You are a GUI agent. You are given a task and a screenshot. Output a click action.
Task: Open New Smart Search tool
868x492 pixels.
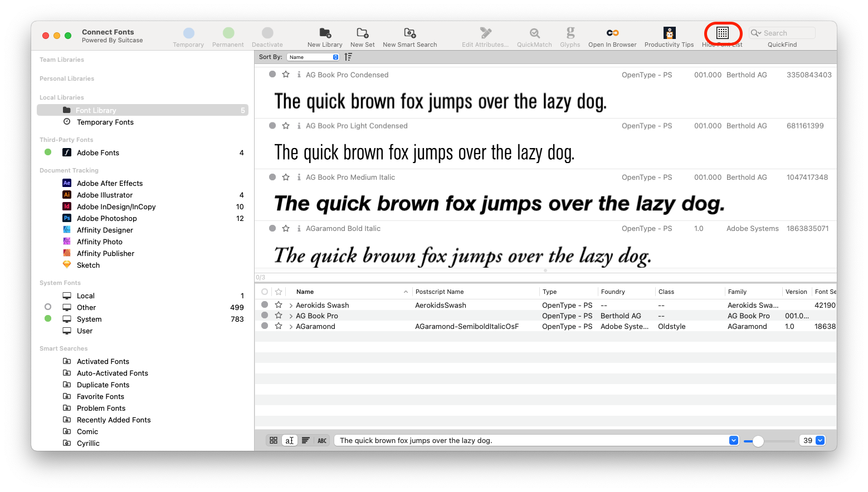click(410, 33)
